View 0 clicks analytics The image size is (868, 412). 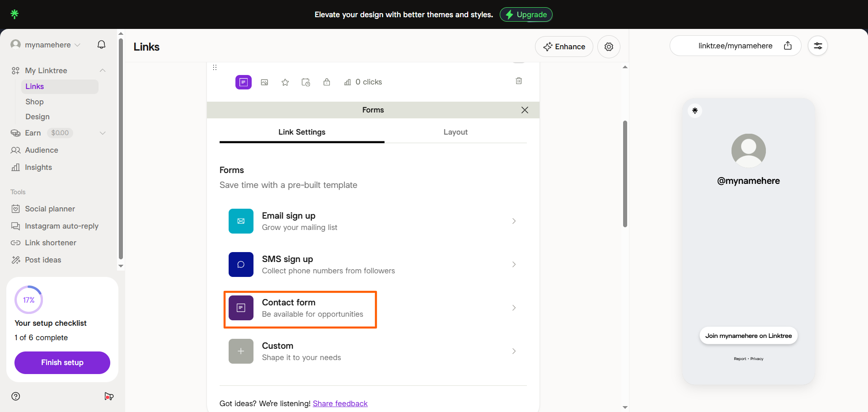point(363,82)
